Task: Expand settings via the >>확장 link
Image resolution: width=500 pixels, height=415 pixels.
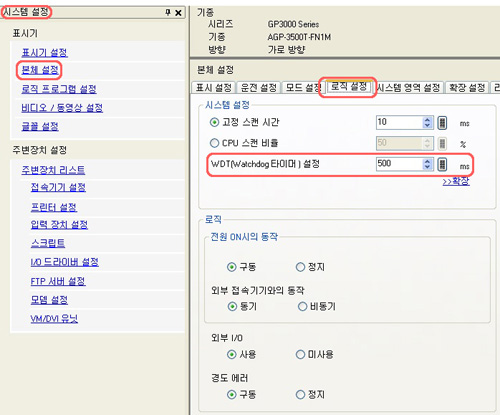Action: [456, 182]
